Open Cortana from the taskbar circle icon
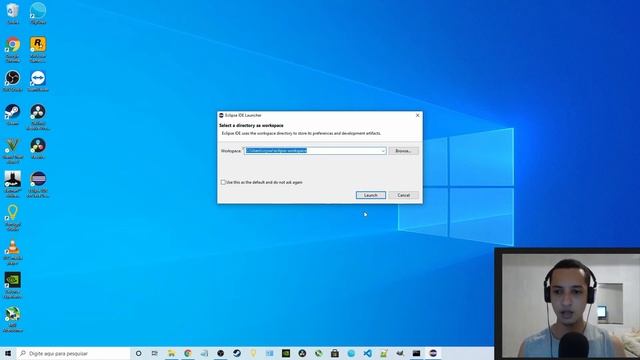640x360 pixels. pyautogui.click(x=138, y=353)
